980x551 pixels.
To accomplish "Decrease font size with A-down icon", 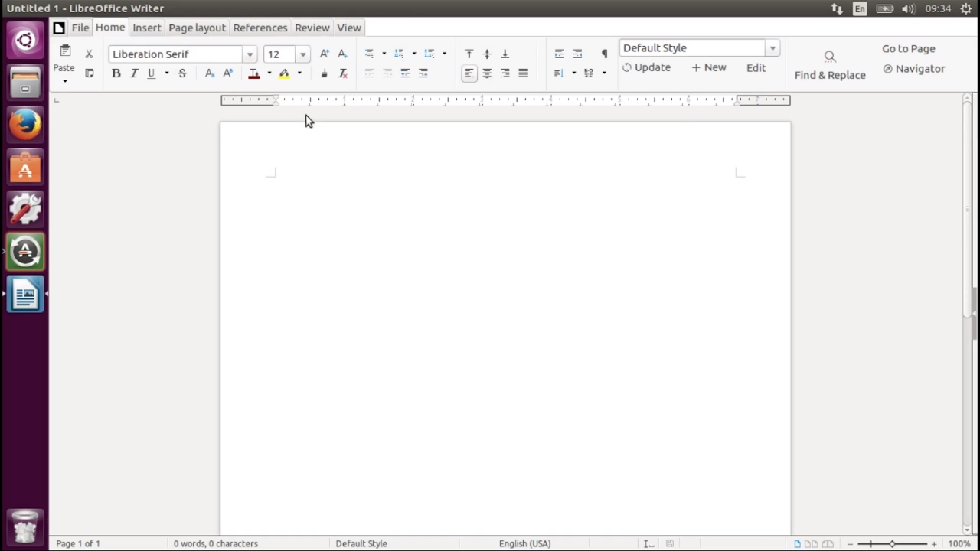I will tap(342, 54).
